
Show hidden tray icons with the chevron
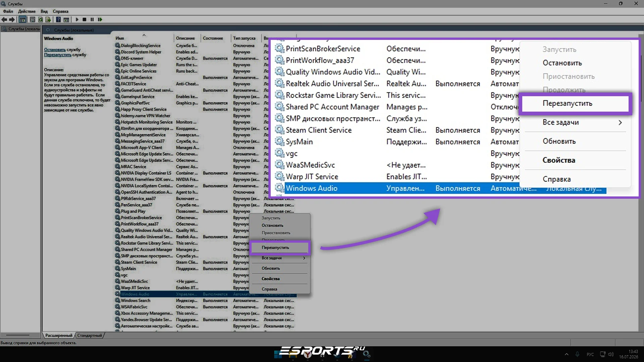tap(567, 354)
